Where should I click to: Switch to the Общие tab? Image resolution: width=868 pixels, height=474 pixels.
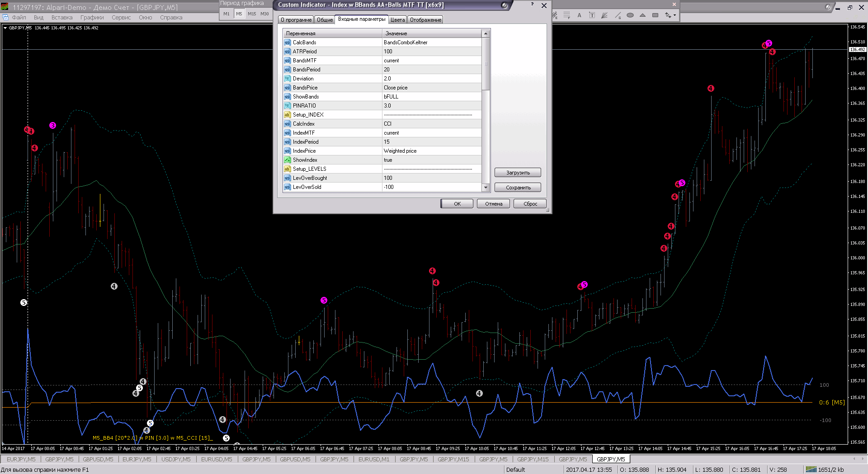click(325, 20)
